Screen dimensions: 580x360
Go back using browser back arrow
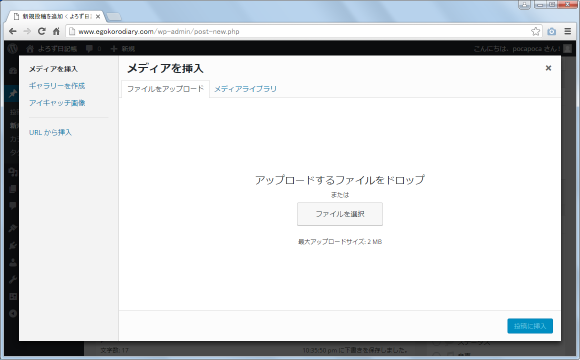coord(13,31)
